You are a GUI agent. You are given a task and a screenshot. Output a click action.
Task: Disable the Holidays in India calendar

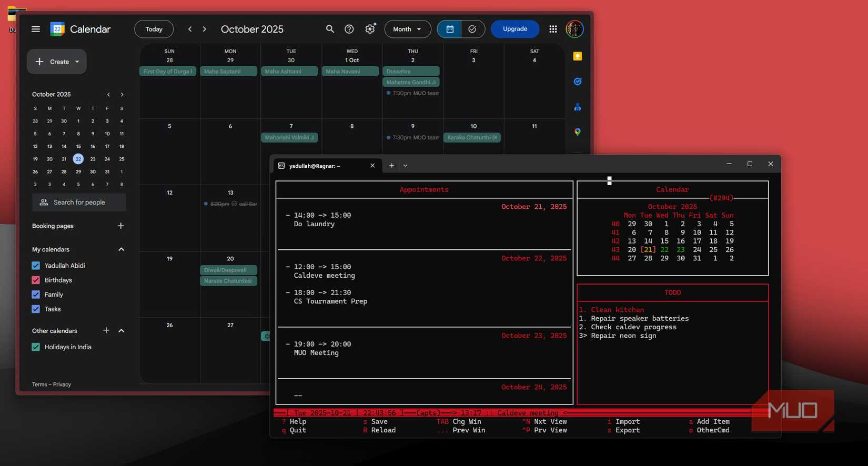(36, 347)
